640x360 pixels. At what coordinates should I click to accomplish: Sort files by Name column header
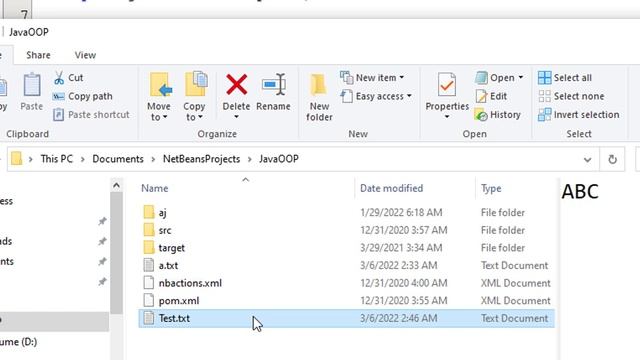155,188
